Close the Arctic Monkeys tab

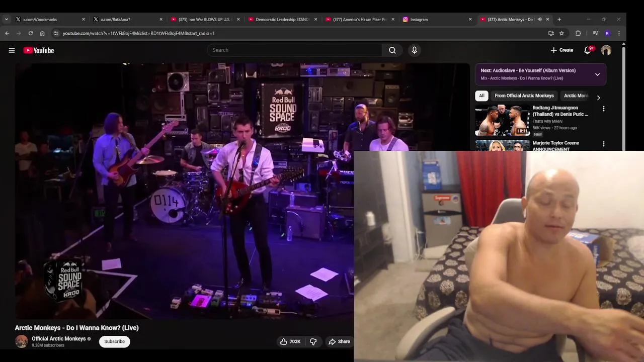pyautogui.click(x=548, y=20)
